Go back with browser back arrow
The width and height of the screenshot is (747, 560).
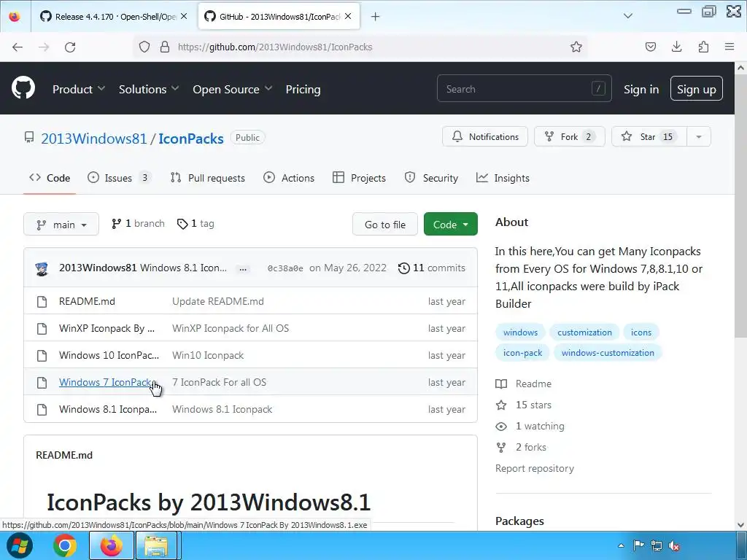18,47
